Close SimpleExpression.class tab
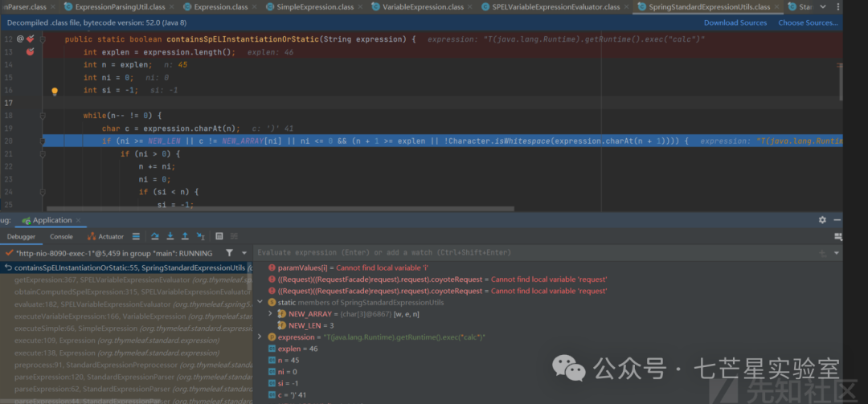This screenshot has height=404, width=868. pos(362,6)
